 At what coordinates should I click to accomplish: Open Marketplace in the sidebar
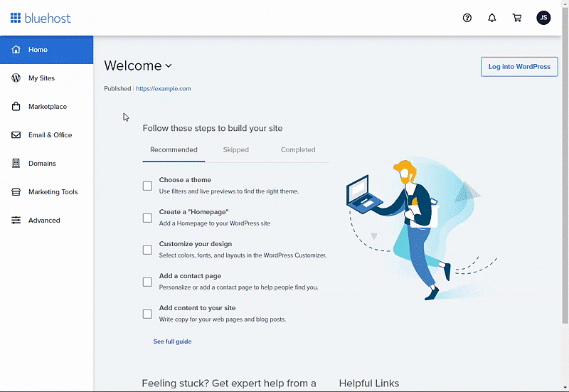[x=46, y=106]
